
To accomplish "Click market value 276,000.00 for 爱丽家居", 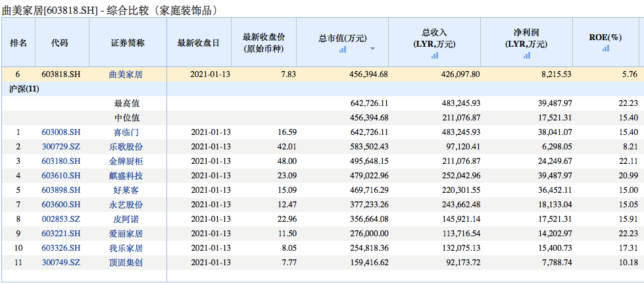I will coord(368,234).
